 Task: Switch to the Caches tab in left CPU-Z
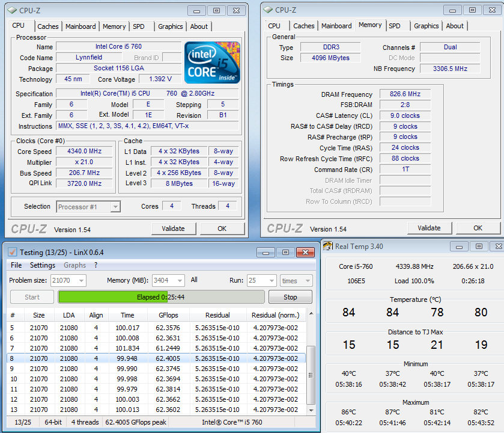[48, 26]
